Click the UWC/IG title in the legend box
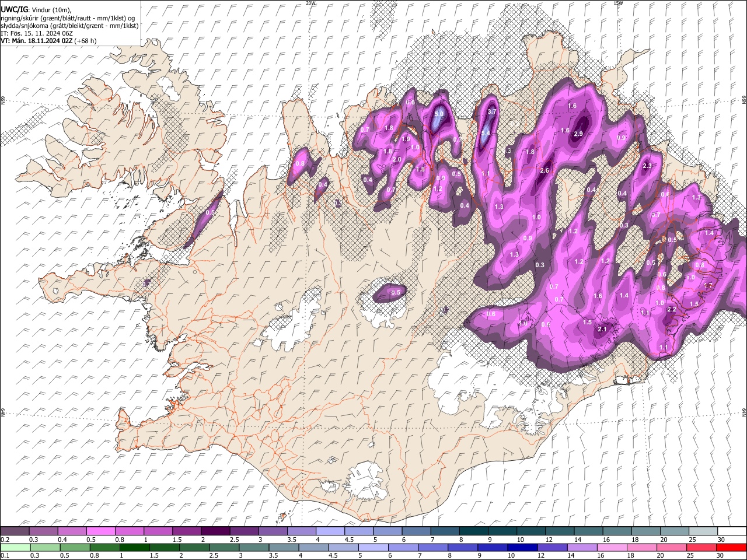The width and height of the screenshot is (747, 560). (x=14, y=9)
